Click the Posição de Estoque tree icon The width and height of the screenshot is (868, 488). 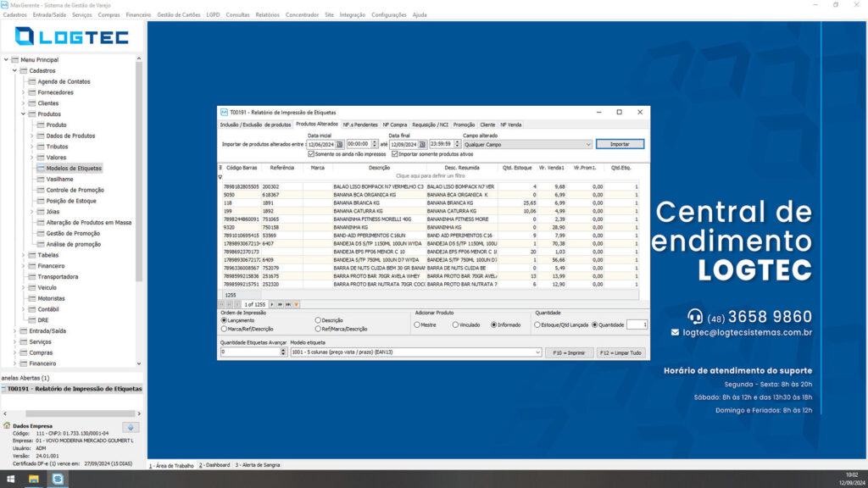41,201
